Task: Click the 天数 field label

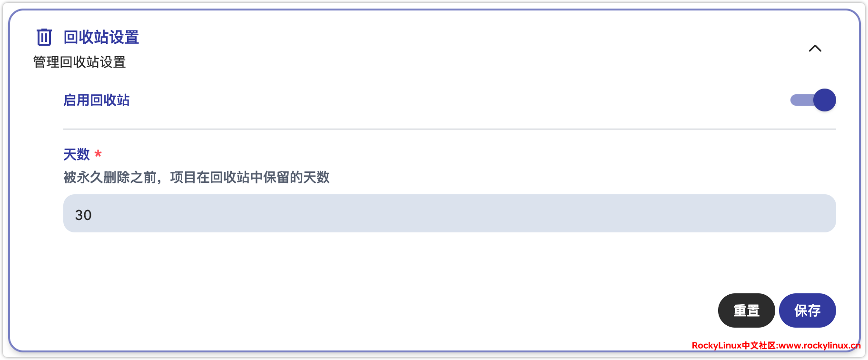Action: (77, 154)
